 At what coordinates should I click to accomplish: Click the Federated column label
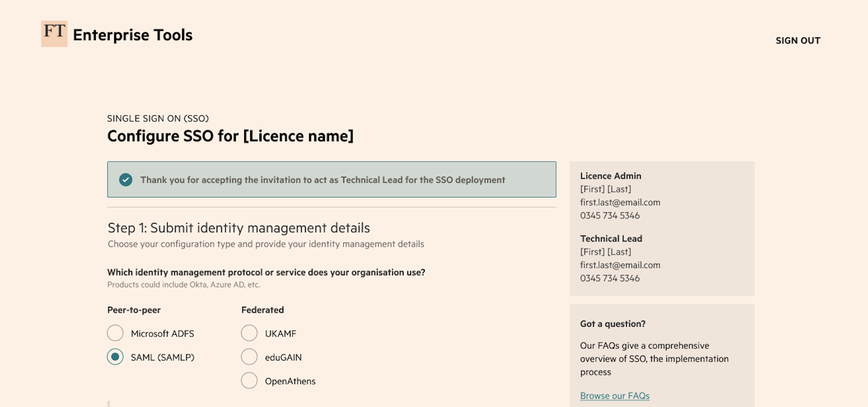262,310
